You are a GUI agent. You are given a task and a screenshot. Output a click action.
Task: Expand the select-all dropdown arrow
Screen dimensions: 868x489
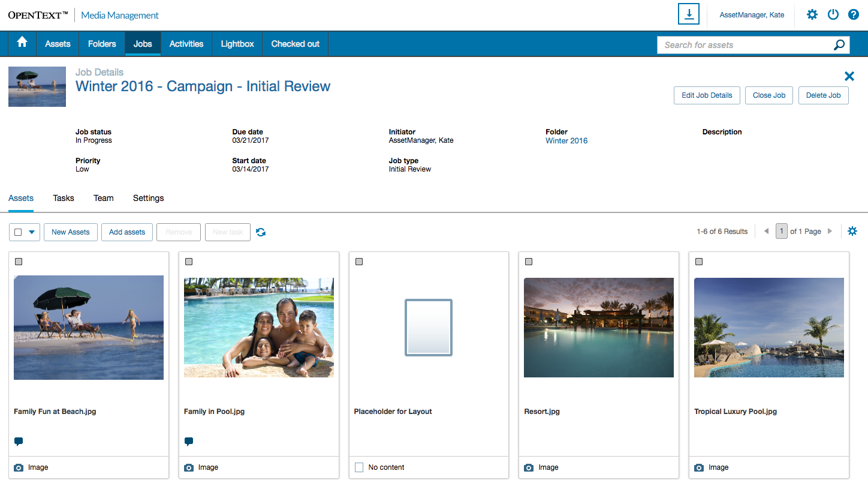32,232
